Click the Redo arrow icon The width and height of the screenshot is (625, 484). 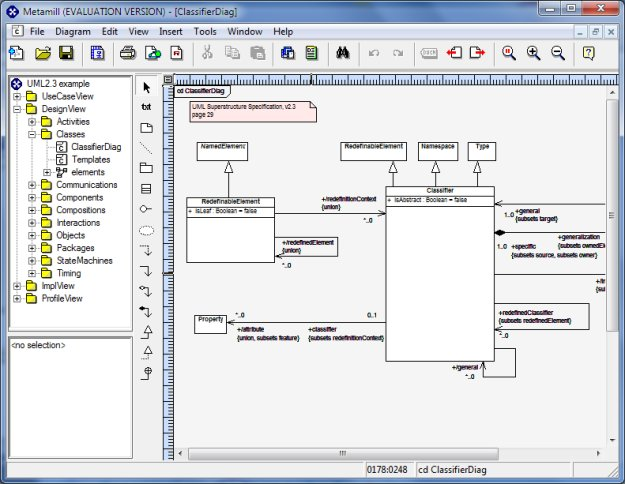(x=398, y=53)
